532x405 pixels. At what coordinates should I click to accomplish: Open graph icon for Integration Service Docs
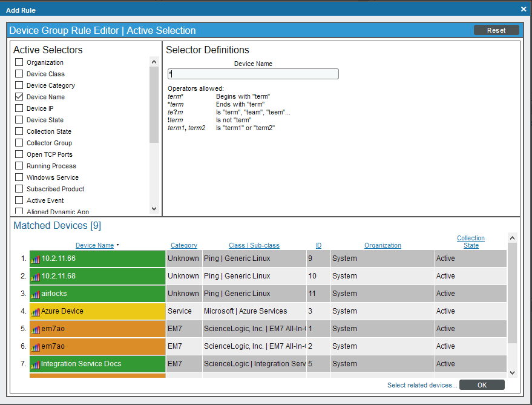point(35,364)
